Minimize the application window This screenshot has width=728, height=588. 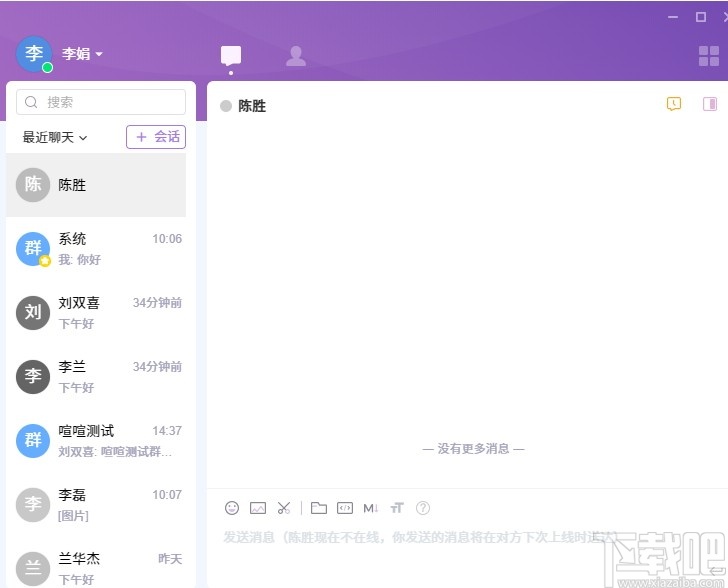[673, 17]
